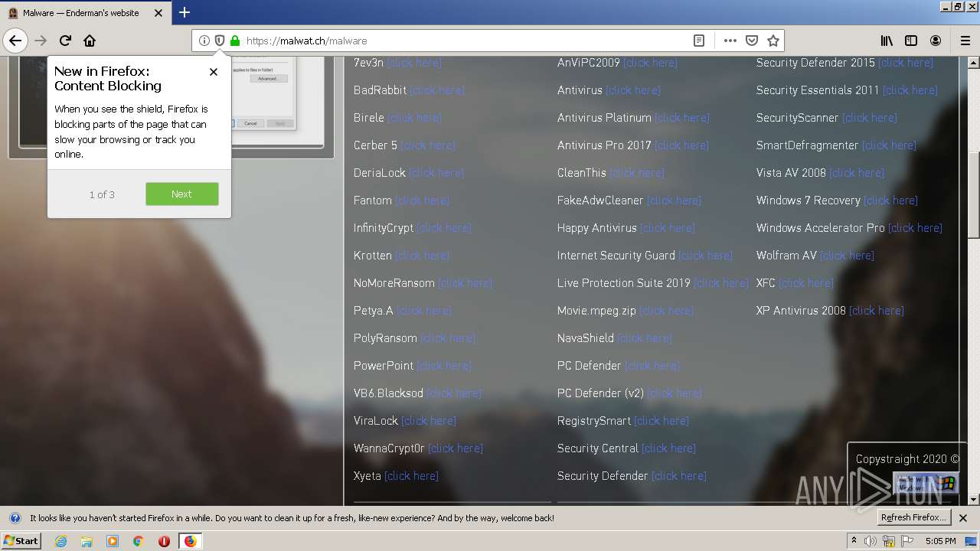Close the Firefox refresh notification bar
The image size is (980, 551).
coord(963,518)
